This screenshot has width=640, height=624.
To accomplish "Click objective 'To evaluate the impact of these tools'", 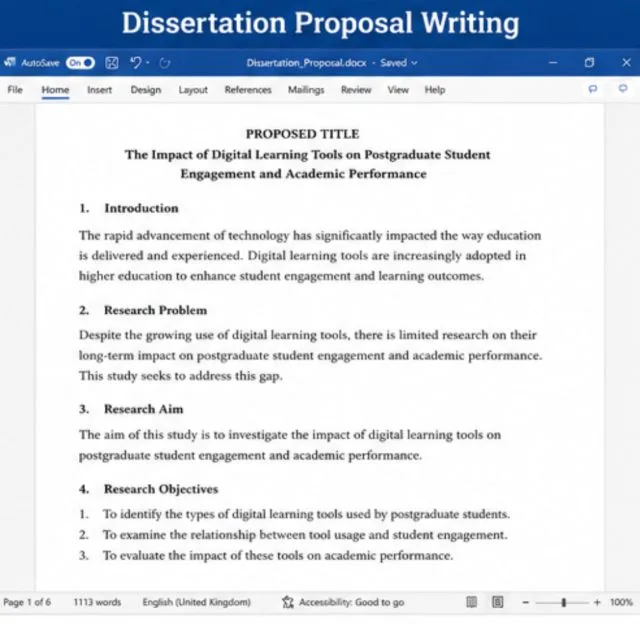I will [x=266, y=555].
